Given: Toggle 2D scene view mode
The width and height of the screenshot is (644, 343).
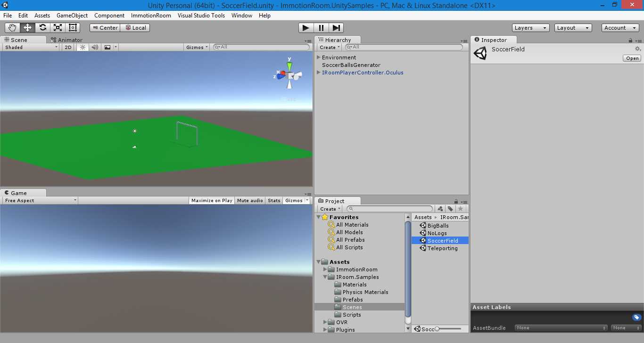Looking at the screenshot, I should pos(68,47).
